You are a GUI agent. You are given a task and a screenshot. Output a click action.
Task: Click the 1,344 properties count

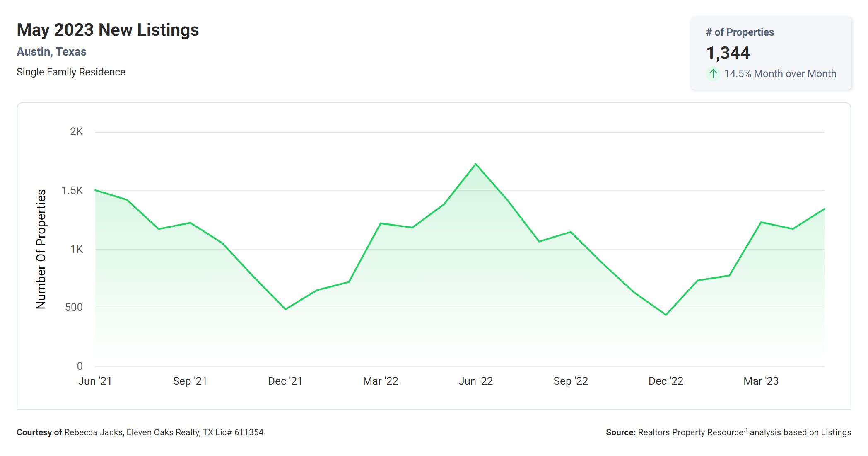[728, 53]
